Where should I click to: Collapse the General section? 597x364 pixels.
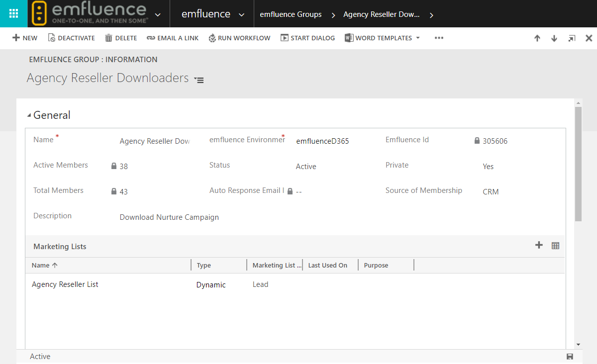[x=29, y=115]
